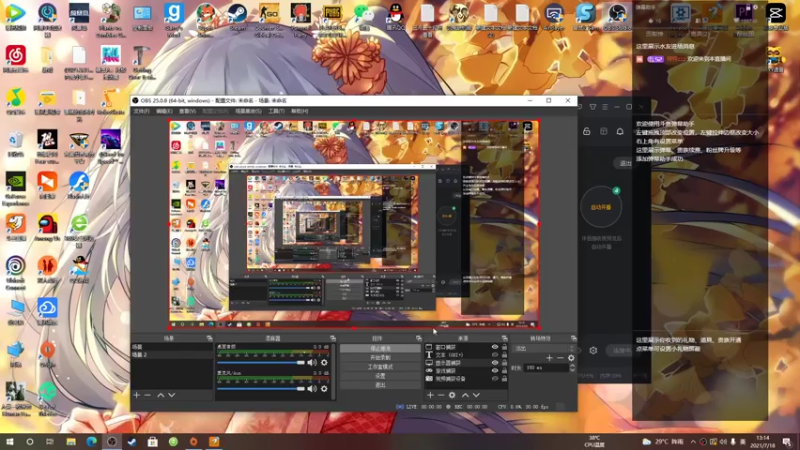Viewport: 800px width, 450px height.
Task: Open Among Us desktop shortcut
Action: click(x=47, y=228)
